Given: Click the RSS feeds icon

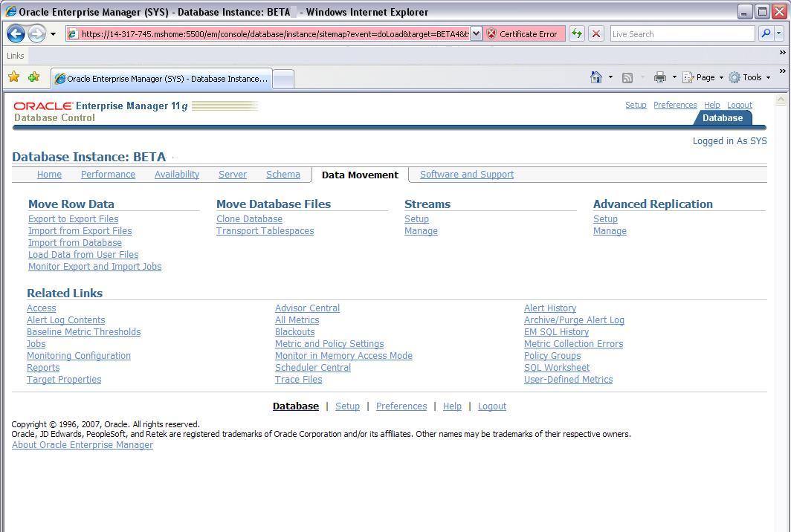Looking at the screenshot, I should click(627, 78).
